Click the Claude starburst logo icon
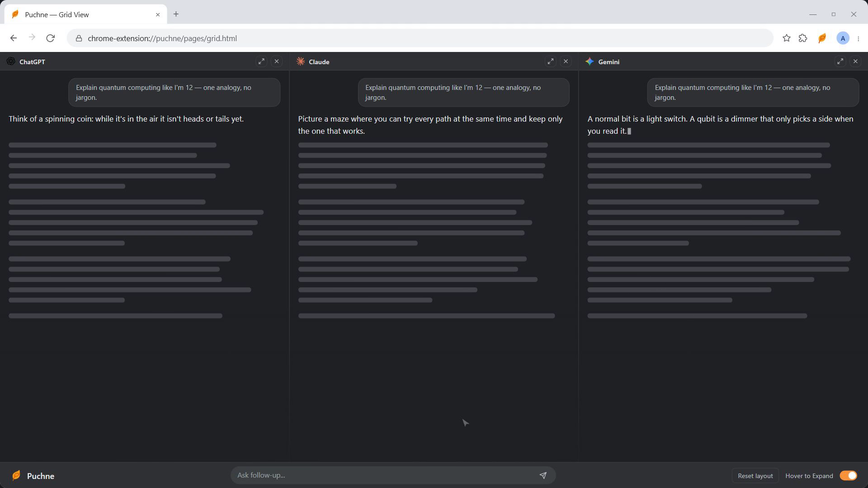The image size is (868, 488). click(300, 61)
